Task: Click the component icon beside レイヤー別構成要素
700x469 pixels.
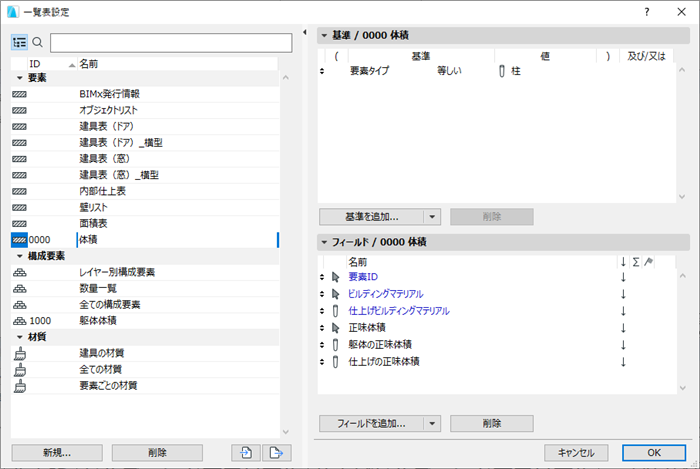Action: (20, 272)
